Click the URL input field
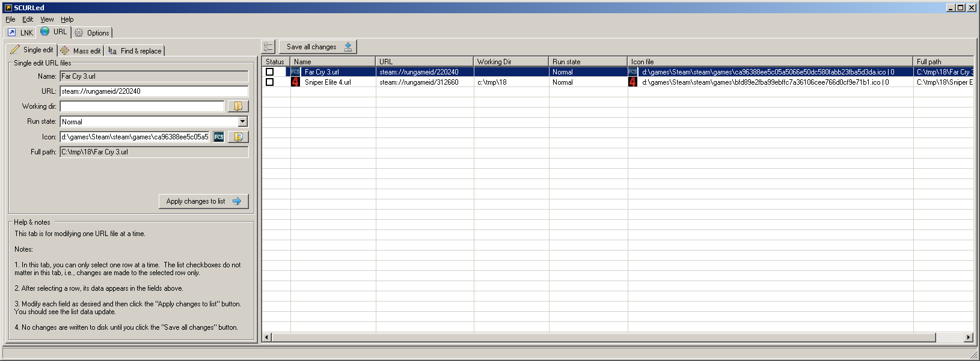 point(154,91)
